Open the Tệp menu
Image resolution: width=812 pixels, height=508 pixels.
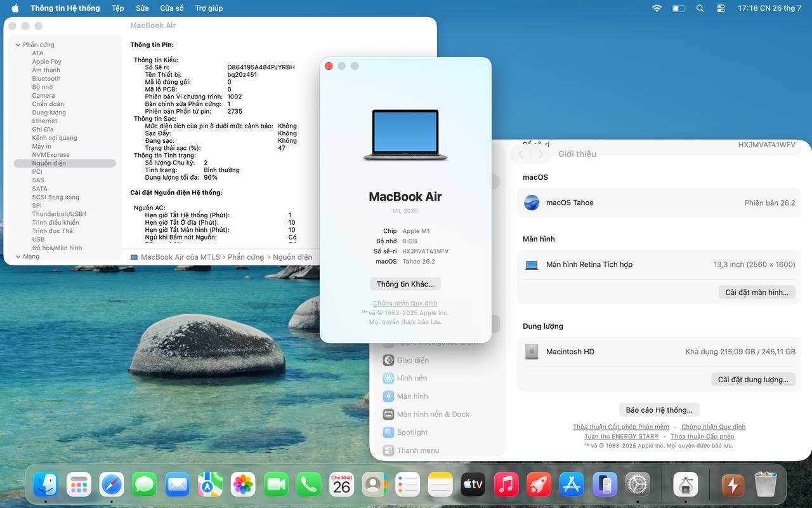click(x=118, y=8)
